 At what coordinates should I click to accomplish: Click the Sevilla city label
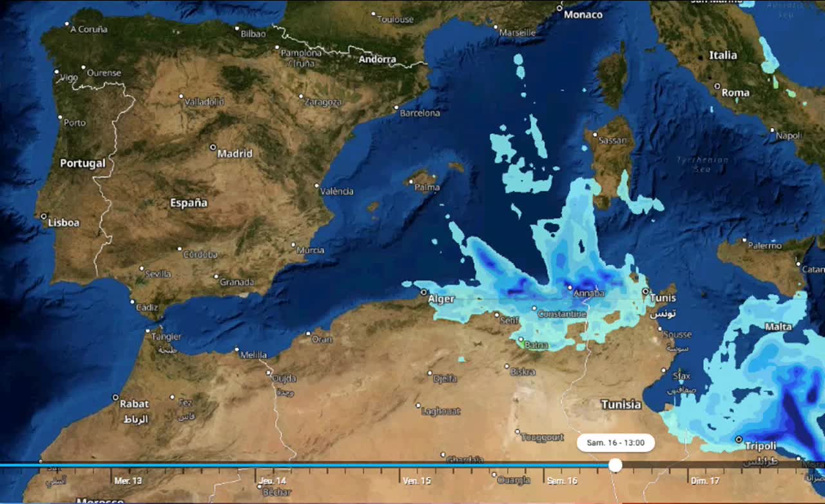coord(158,274)
